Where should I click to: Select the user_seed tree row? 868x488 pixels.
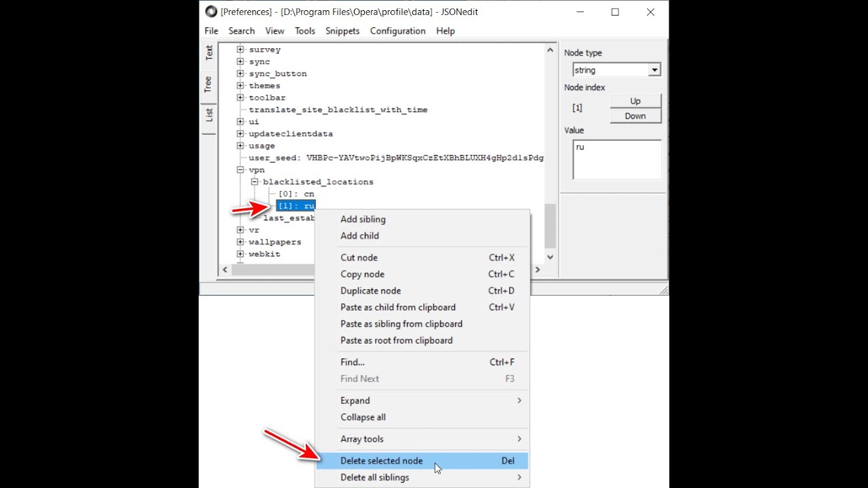396,158
